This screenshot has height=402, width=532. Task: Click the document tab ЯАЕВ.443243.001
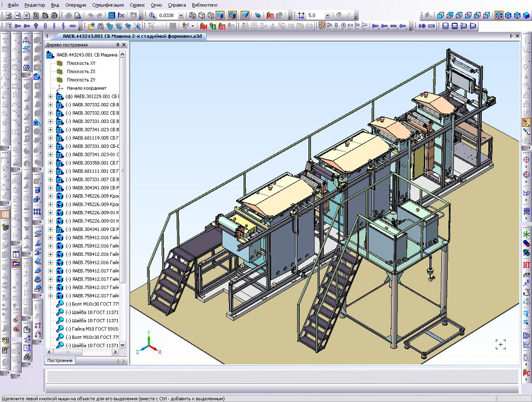point(131,36)
